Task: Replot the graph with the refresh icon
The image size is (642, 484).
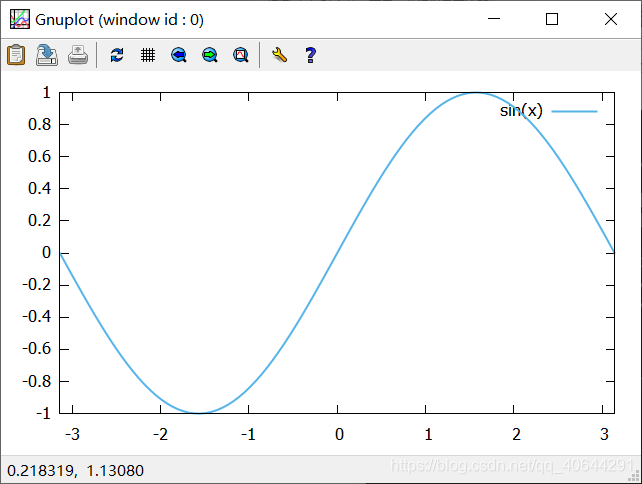Action: 117,54
